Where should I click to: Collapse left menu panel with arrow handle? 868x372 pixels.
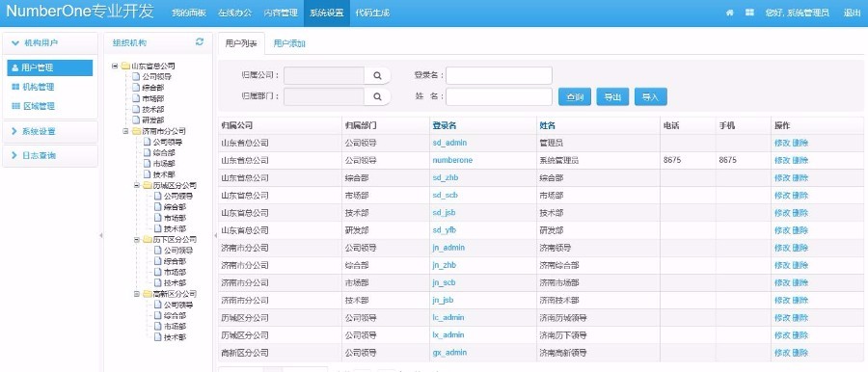point(100,236)
